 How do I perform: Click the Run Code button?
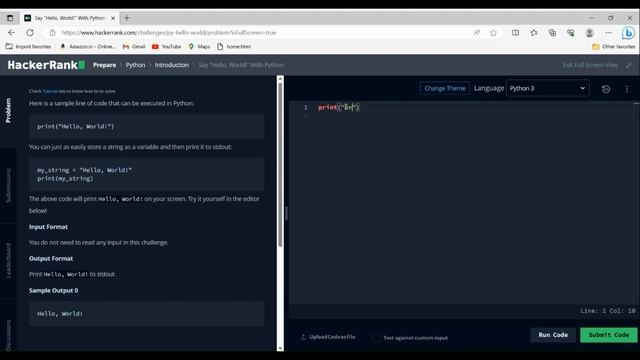pos(553,335)
